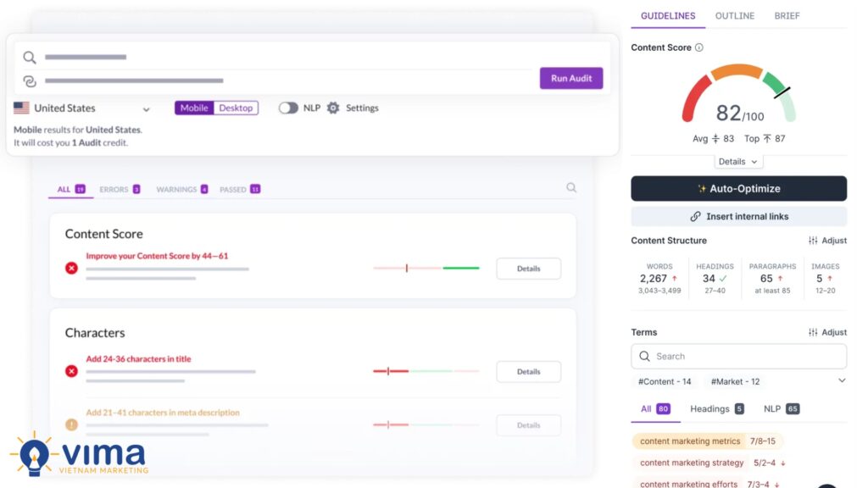The width and height of the screenshot is (868, 488).
Task: Click the content marketing strategy term
Action: (692, 463)
